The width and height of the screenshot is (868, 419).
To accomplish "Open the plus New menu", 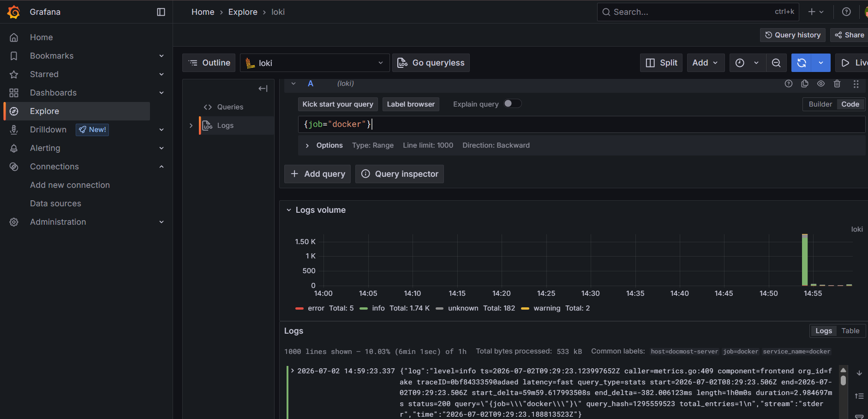I will (816, 12).
